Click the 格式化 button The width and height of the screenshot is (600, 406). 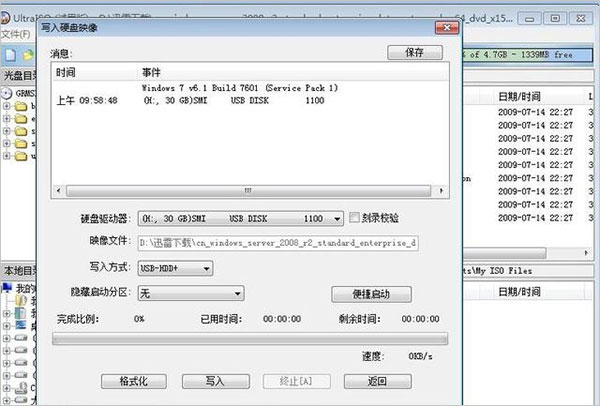coord(134,381)
